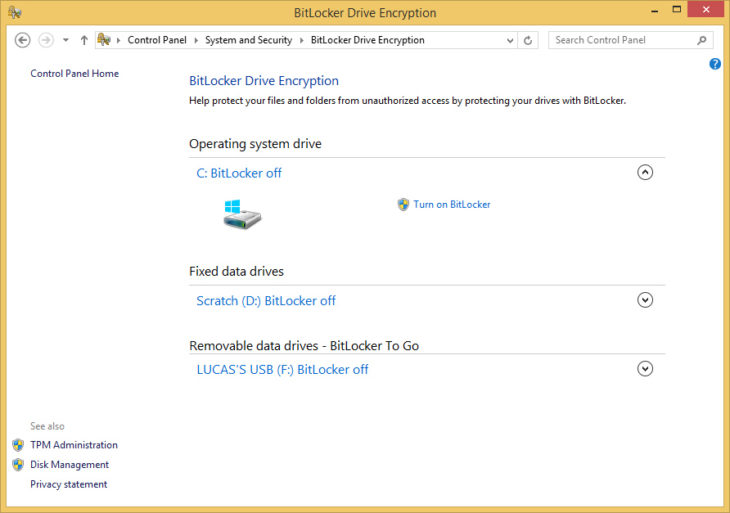Image resolution: width=730 pixels, height=513 pixels.
Task: Click Removable data drives - BitLocker To Go heading
Action: (304, 346)
